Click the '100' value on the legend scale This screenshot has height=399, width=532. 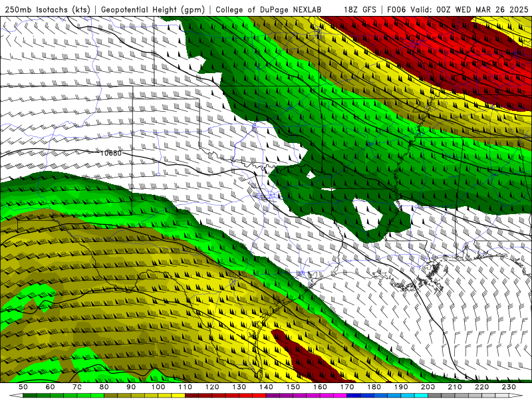pyautogui.click(x=158, y=387)
